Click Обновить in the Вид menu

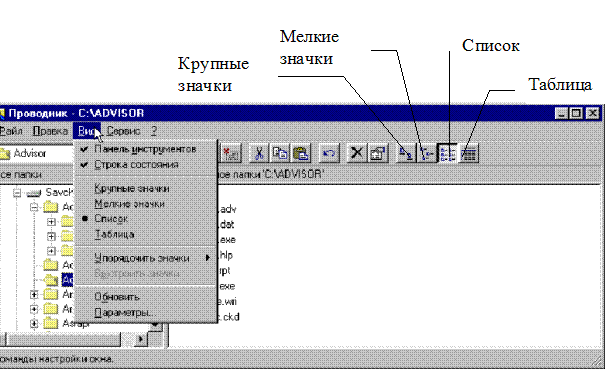pos(145,297)
